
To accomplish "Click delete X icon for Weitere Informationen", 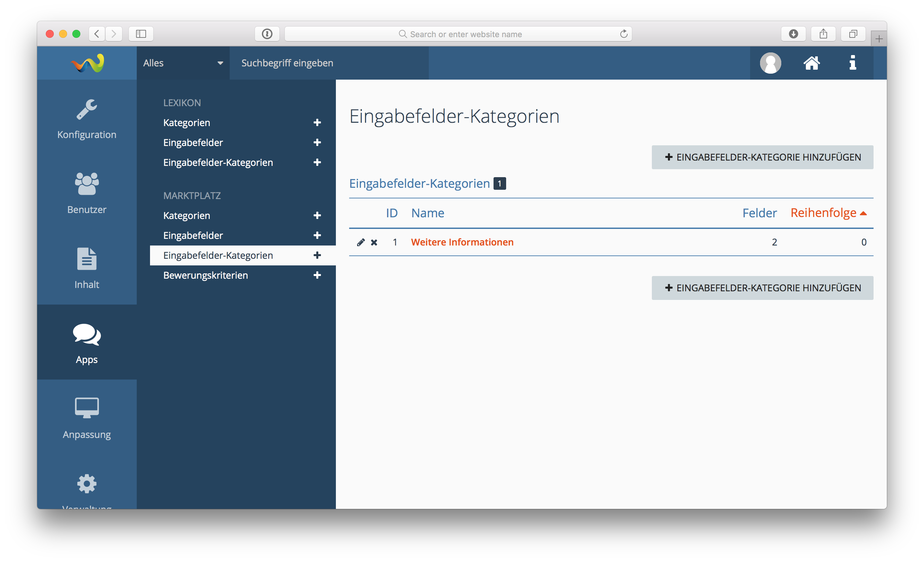I will click(x=374, y=242).
